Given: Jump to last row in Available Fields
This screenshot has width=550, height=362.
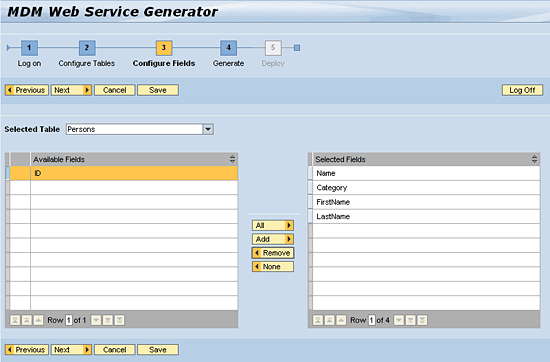Looking at the screenshot, I should 119,320.
